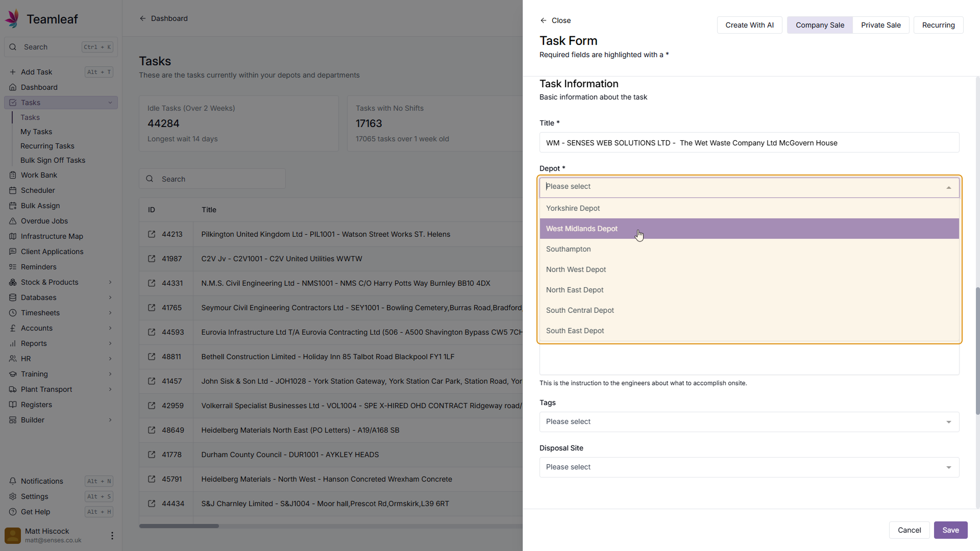Screen dimensions: 980x551
Task: Click the Add Task plus icon
Action: tap(13, 72)
